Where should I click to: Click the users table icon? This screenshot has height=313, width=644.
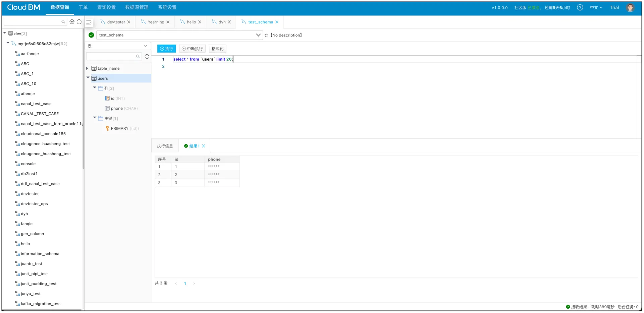[94, 78]
